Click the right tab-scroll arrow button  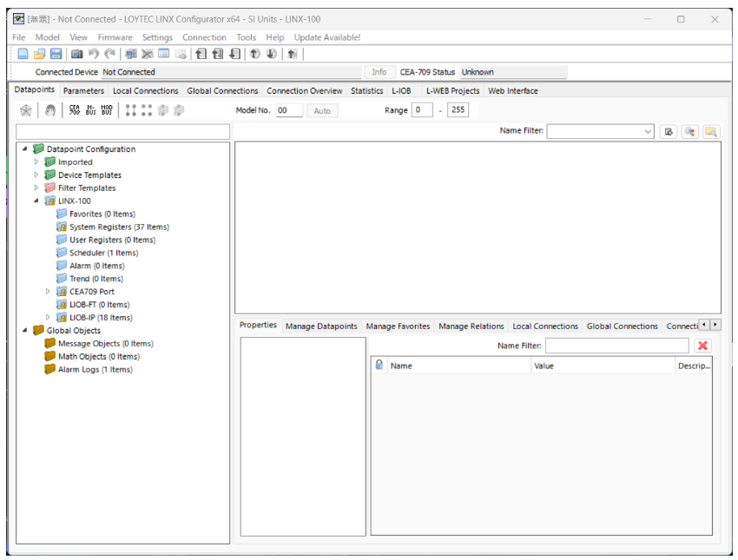point(715,324)
